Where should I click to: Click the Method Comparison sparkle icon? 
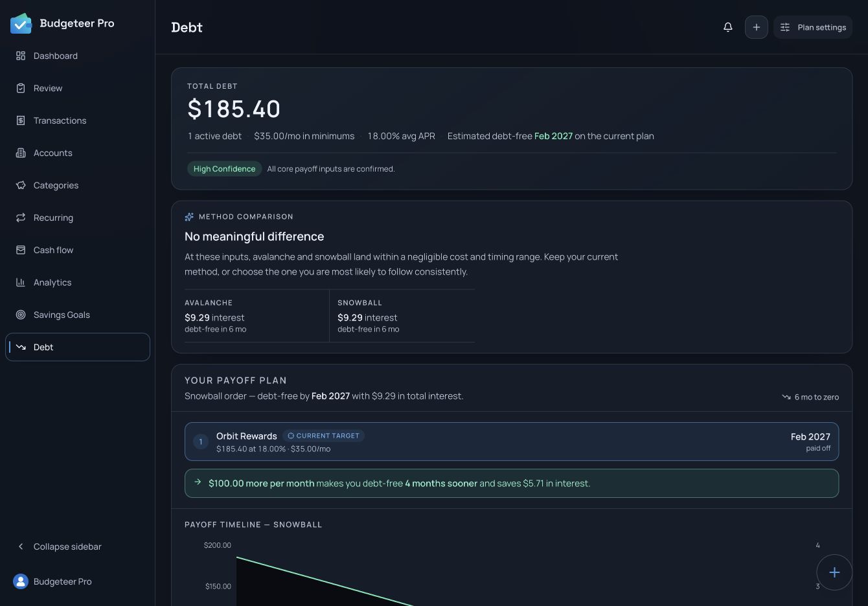189,217
